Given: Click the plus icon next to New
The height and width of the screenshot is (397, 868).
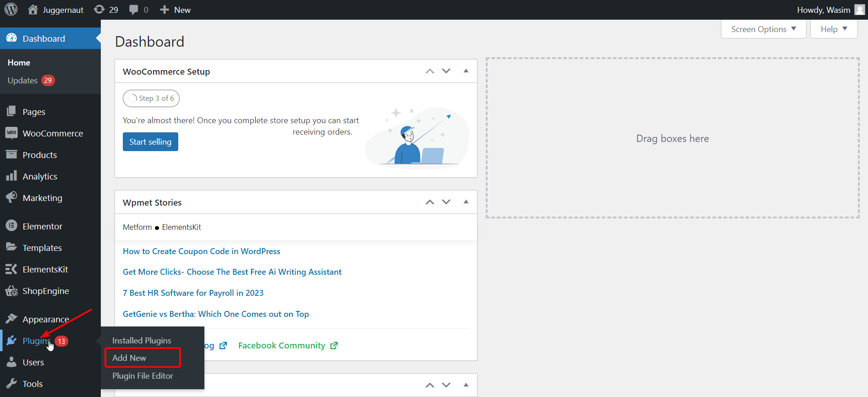Looking at the screenshot, I should coord(165,10).
